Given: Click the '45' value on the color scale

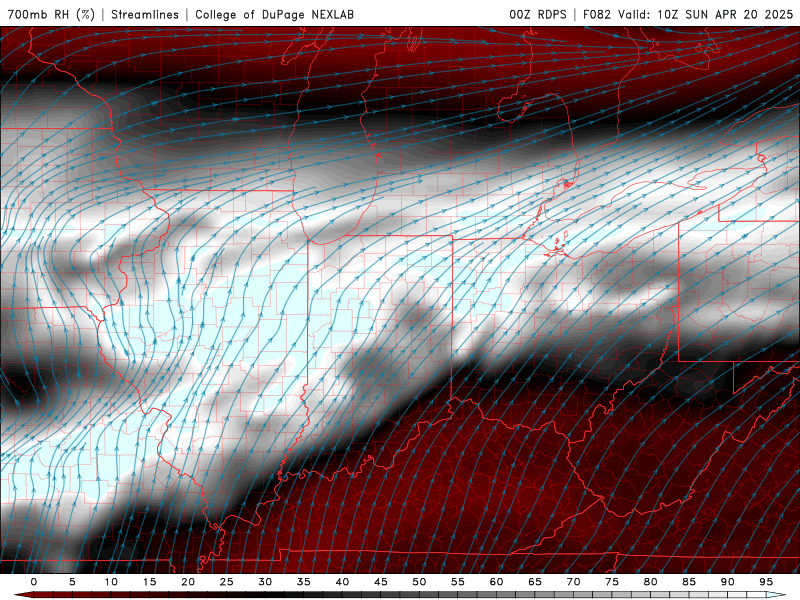Looking at the screenshot, I should pos(381,582).
